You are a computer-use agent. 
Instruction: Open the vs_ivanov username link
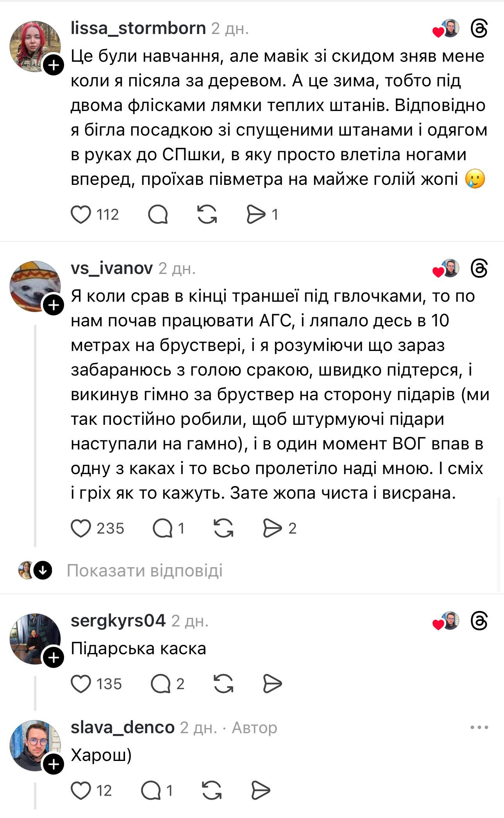(112, 268)
